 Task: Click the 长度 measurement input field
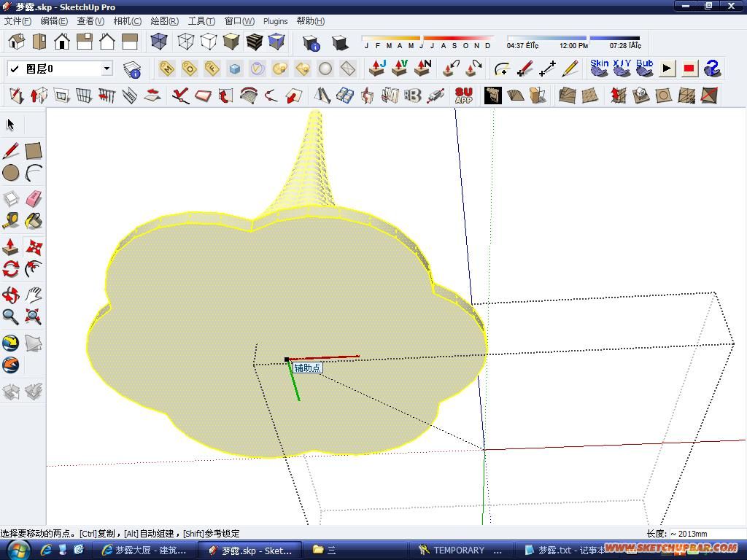(706, 534)
